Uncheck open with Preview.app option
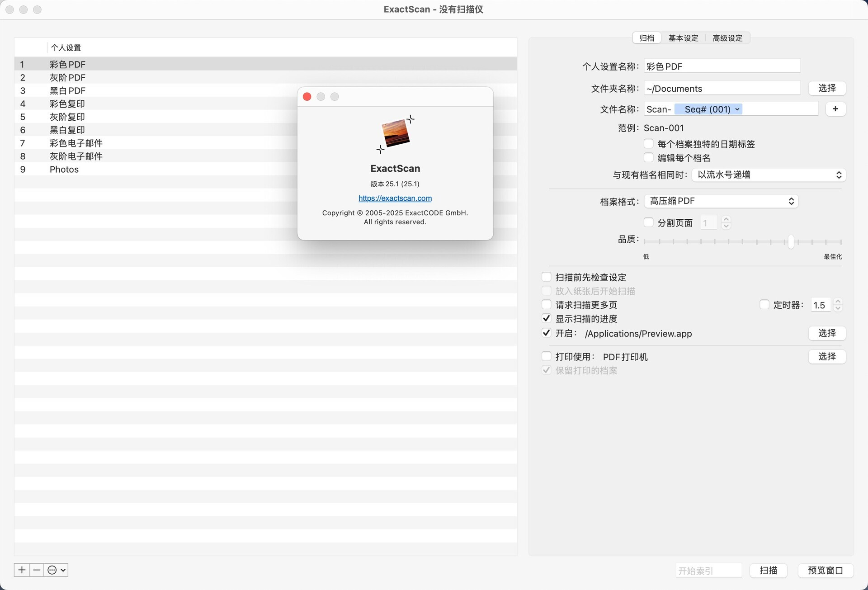This screenshot has height=590, width=868. (x=546, y=333)
